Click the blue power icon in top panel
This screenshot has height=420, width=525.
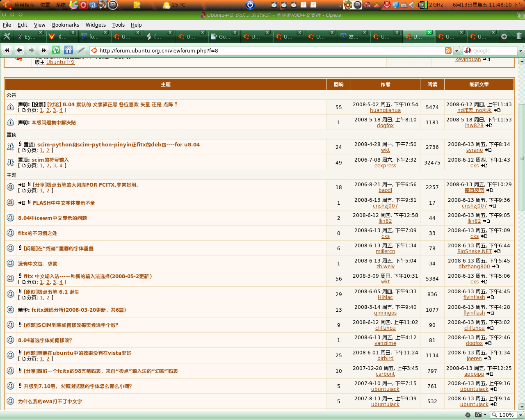(x=250, y=5)
